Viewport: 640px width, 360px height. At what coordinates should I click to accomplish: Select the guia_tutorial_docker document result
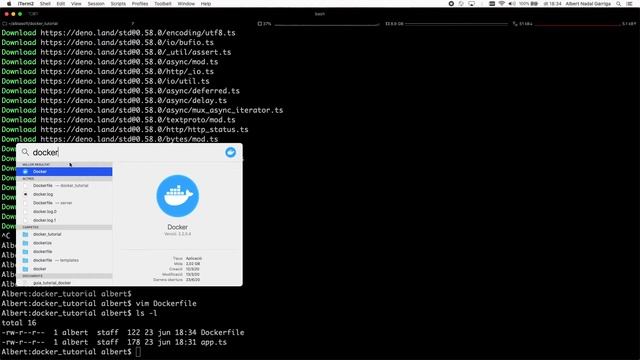point(64,282)
